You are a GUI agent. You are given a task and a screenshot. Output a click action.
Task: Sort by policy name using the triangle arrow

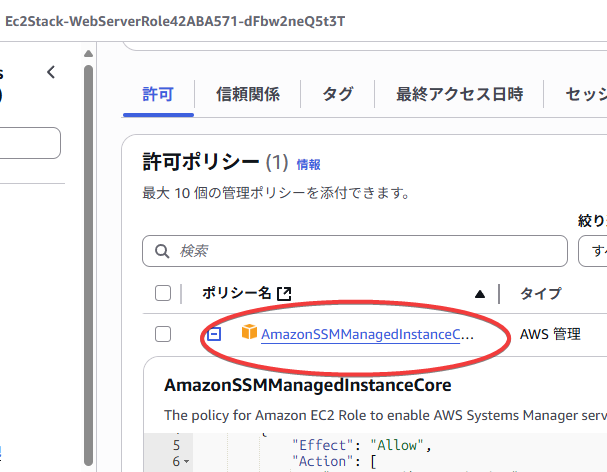[480, 294]
